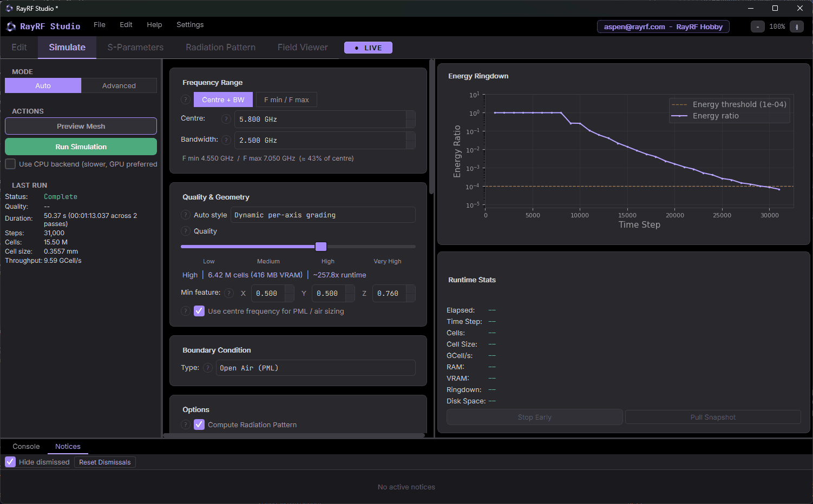
Task: Switch to the Console tab
Action: point(26,447)
